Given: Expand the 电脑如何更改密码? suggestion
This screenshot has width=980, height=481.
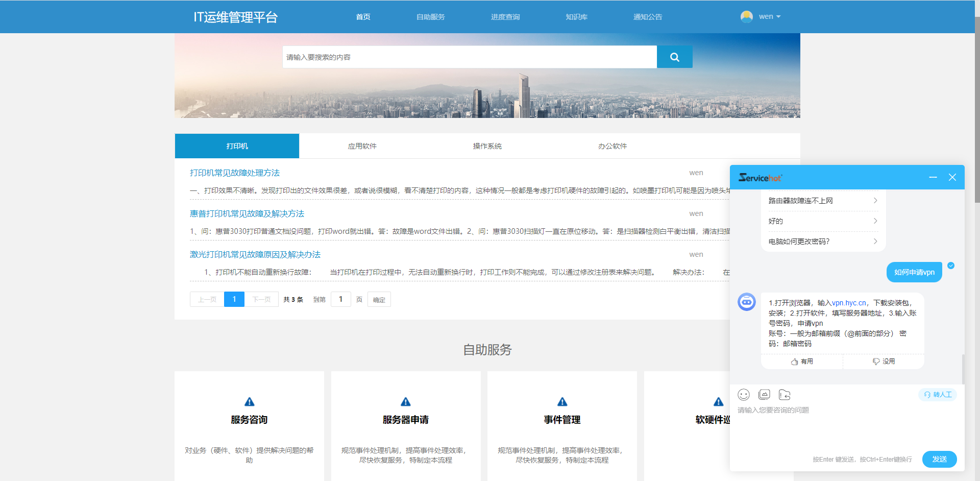Looking at the screenshot, I should point(823,242).
